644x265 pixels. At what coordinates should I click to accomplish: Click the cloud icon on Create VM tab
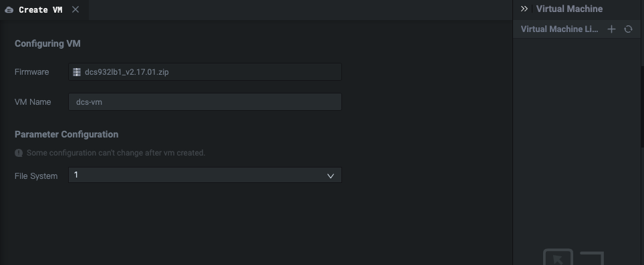(9, 10)
